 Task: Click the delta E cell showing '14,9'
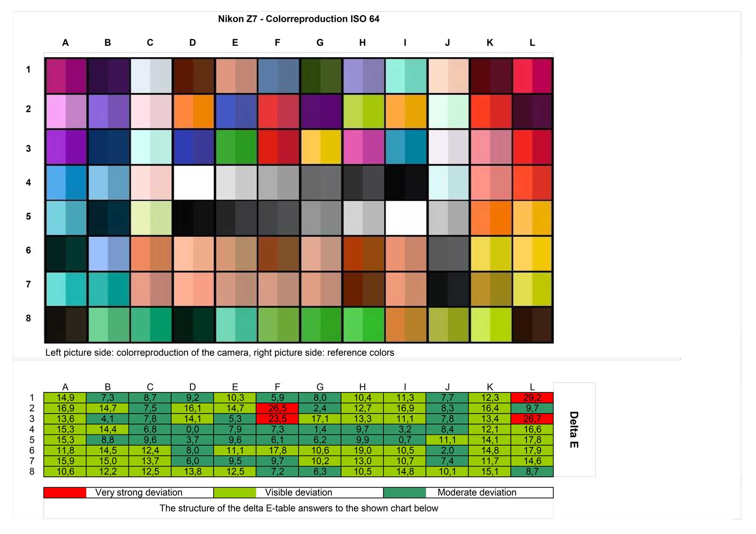65,398
